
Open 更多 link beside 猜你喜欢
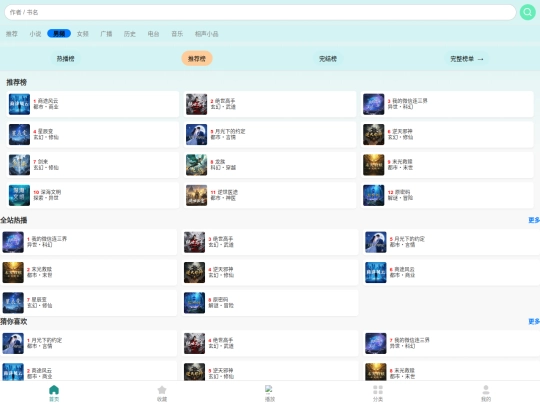534,321
